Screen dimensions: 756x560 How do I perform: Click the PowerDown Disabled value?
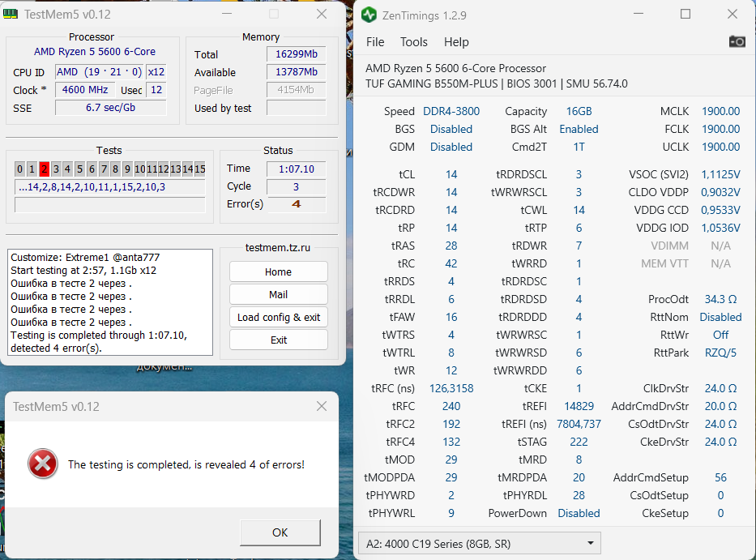tap(579, 514)
